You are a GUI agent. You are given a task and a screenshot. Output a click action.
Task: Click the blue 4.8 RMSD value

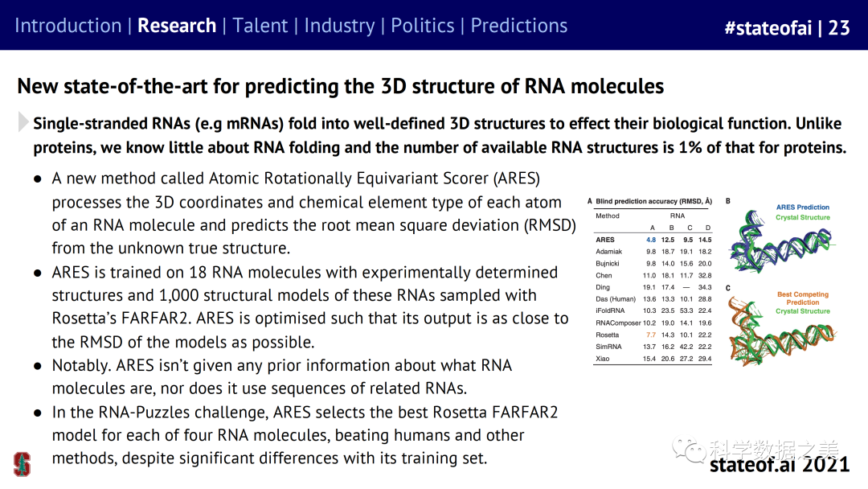pos(651,240)
